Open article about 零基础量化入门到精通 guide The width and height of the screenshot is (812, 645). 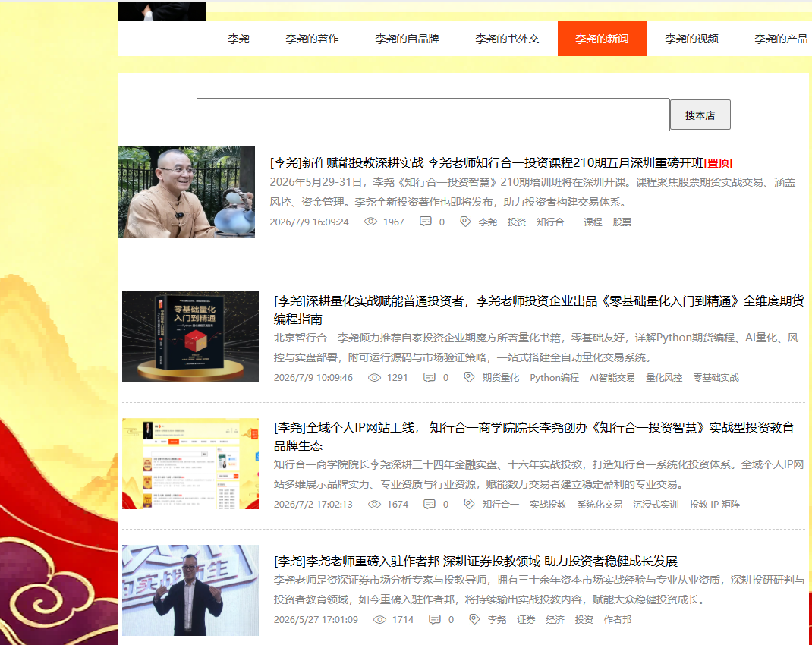pyautogui.click(x=539, y=310)
